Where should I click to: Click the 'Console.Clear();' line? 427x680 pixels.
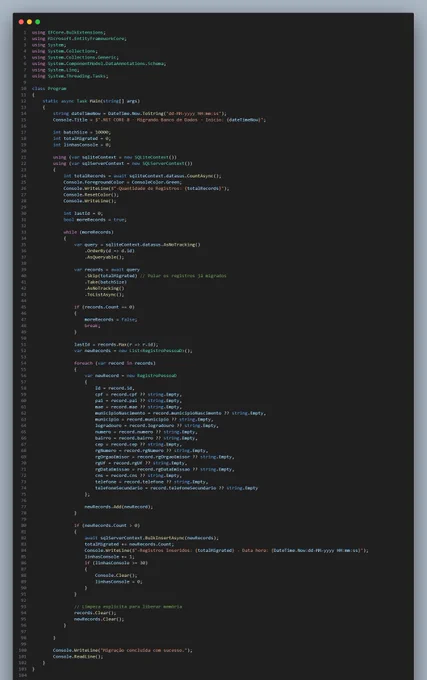point(116,575)
